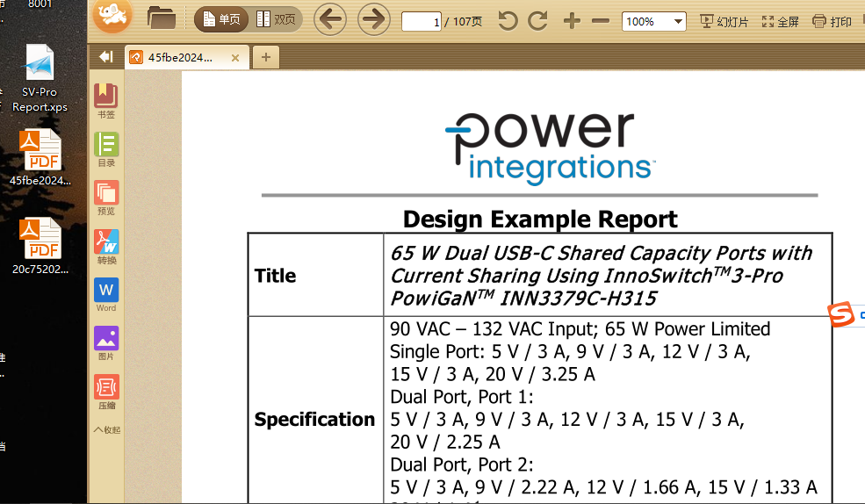The image size is (865, 504).
Task: Select the 45fbe2024... PDF desktop file
Action: click(40, 157)
